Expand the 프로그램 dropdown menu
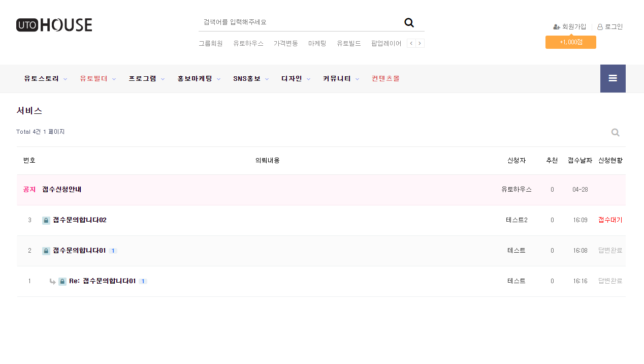The height and width of the screenshot is (364, 644). tap(147, 79)
